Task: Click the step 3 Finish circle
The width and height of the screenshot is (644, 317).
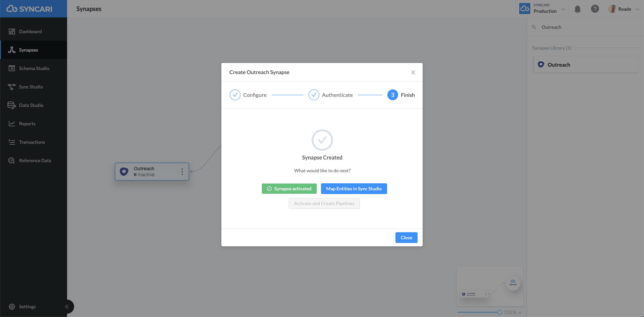Action: click(393, 95)
